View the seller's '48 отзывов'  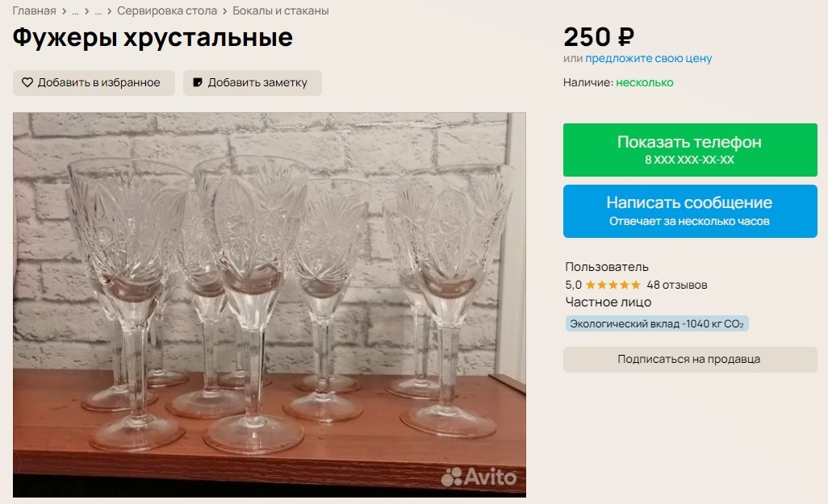(x=678, y=284)
